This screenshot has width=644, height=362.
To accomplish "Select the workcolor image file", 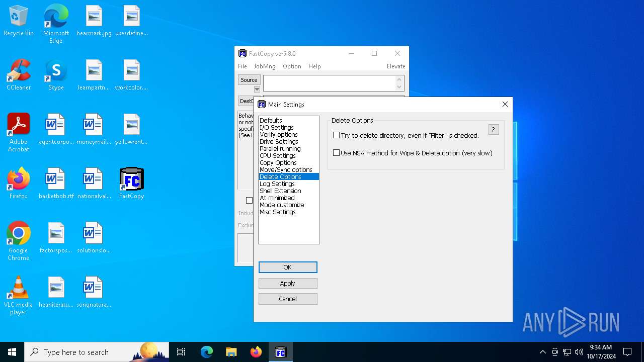I will 131,75.
